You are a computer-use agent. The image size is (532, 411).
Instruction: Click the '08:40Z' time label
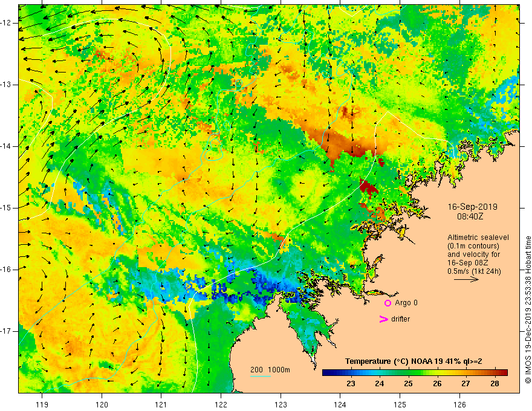pyautogui.click(x=470, y=216)
